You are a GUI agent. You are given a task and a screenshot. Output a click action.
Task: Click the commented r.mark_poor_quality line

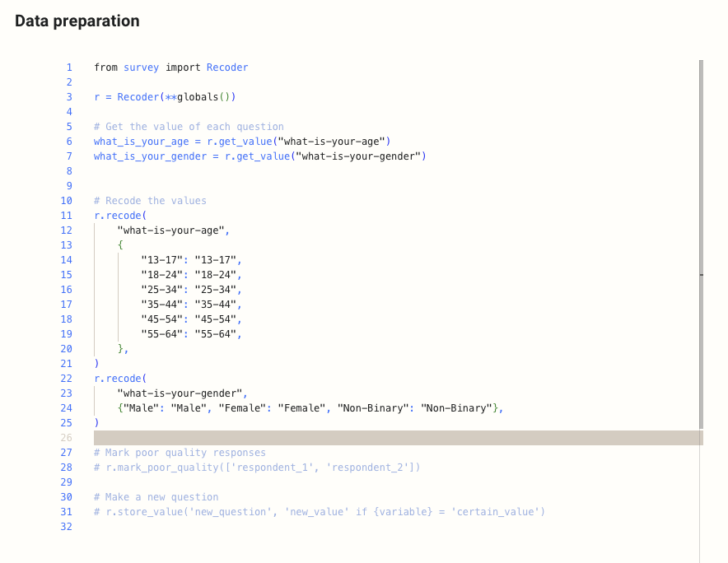click(x=257, y=468)
